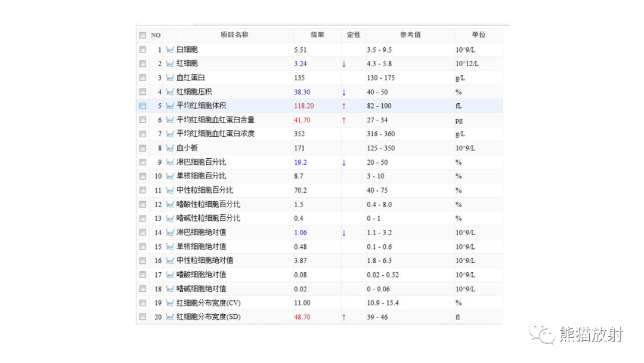Click the unit cell fL
Image resolution: width=644 pixels, height=363 pixels.
(459, 106)
